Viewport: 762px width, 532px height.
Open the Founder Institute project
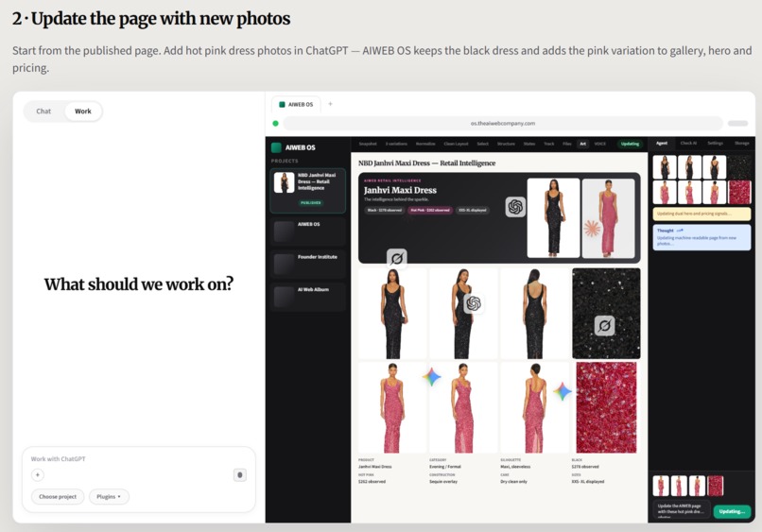click(x=307, y=264)
